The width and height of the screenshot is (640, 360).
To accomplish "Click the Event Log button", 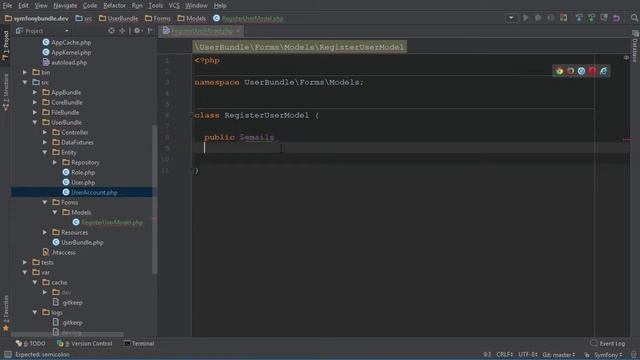I will pyautogui.click(x=607, y=343).
